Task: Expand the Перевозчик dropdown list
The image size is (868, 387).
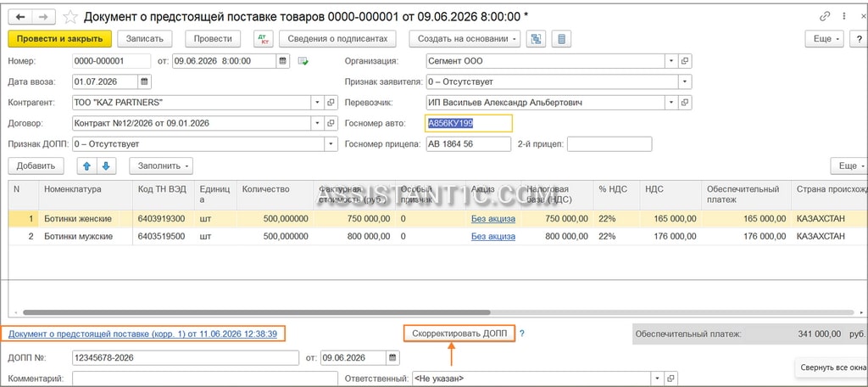Action: point(671,103)
